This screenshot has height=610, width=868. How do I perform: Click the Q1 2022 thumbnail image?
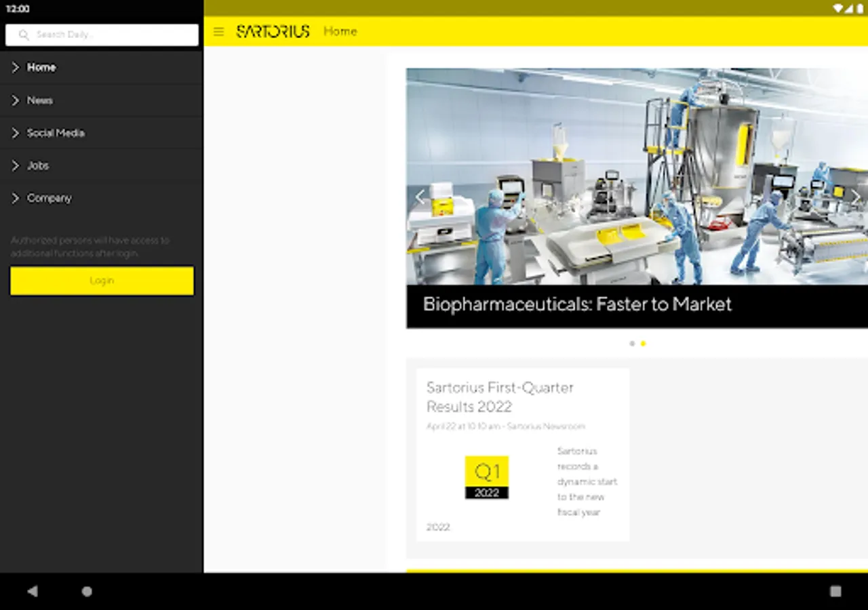pyautogui.click(x=487, y=478)
